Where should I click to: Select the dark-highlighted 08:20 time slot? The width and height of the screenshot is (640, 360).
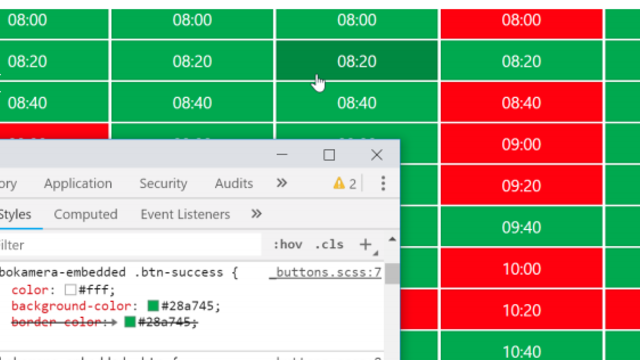357,61
